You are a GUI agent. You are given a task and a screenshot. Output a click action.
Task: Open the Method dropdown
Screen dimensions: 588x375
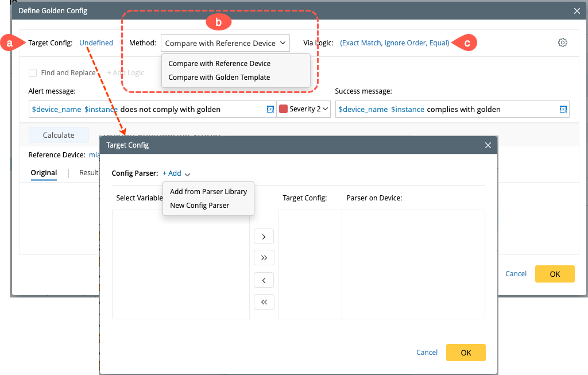coord(225,43)
